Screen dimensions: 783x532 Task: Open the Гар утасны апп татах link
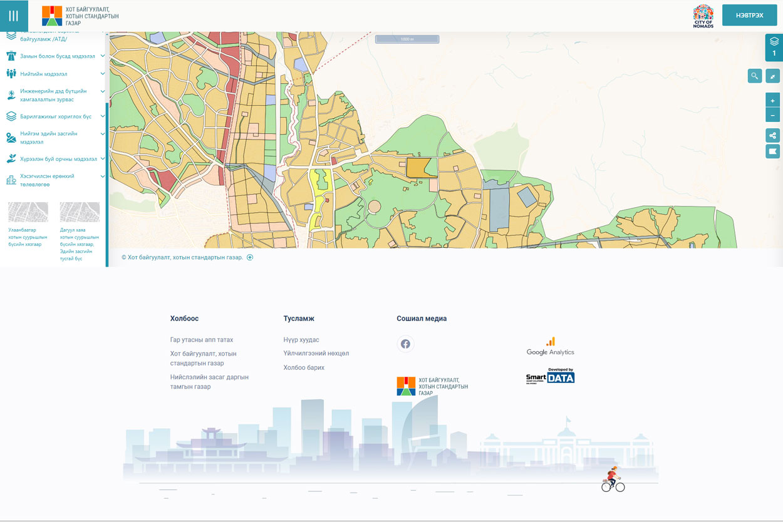point(201,340)
